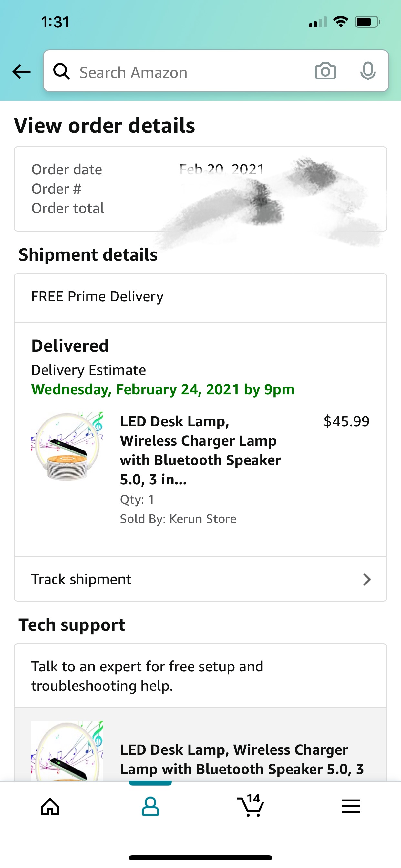Tap the Tech support lamp thumbnail
The height and width of the screenshot is (868, 401).
click(67, 751)
